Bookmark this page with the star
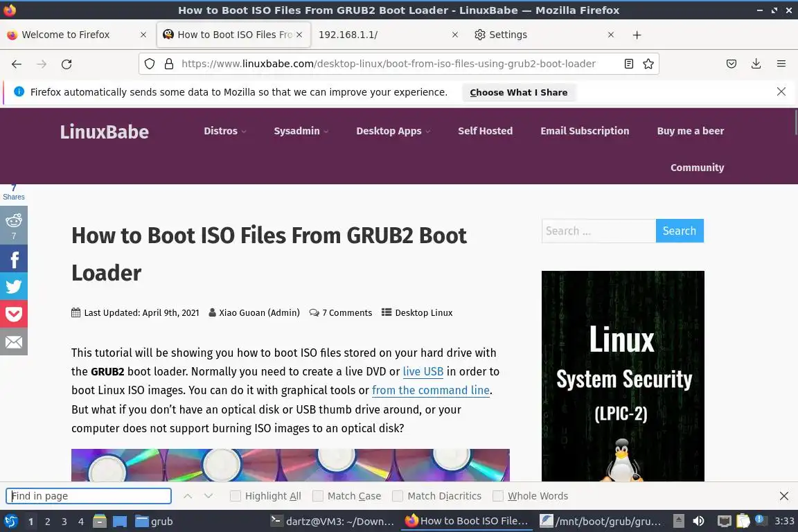 [x=648, y=64]
